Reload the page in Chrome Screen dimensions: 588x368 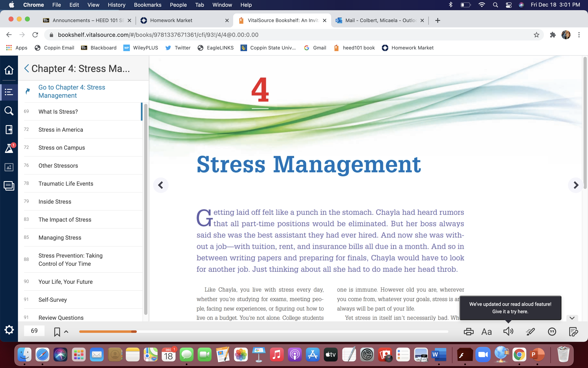click(x=35, y=35)
